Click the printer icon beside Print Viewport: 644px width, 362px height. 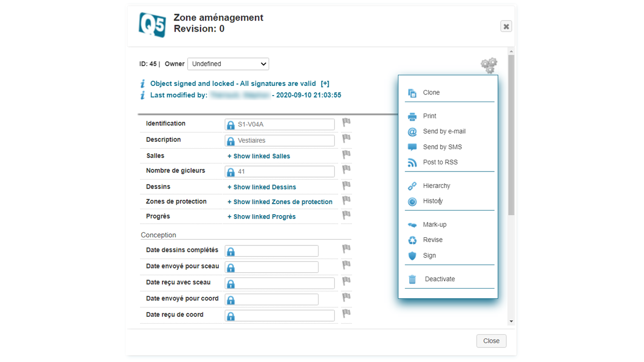click(x=412, y=116)
